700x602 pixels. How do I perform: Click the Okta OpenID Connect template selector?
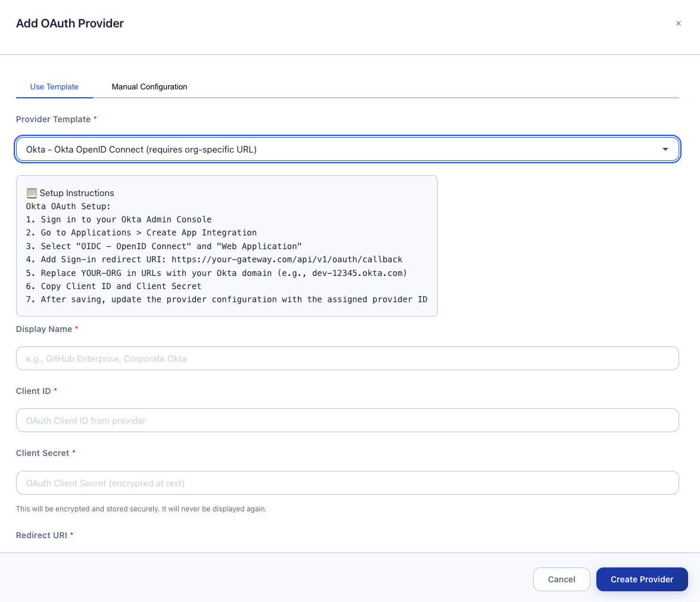pos(347,149)
